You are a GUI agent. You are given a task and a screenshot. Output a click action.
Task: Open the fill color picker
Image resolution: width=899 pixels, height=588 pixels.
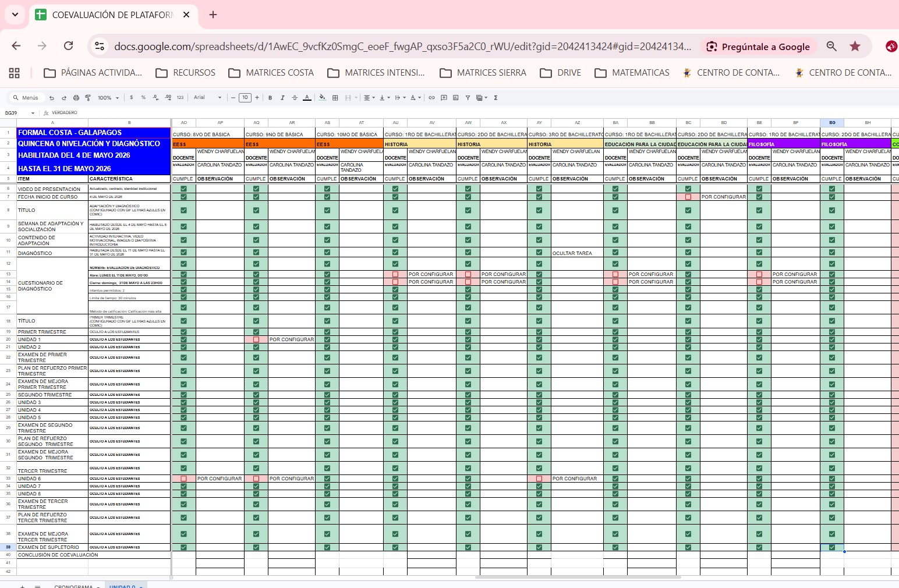pyautogui.click(x=322, y=98)
